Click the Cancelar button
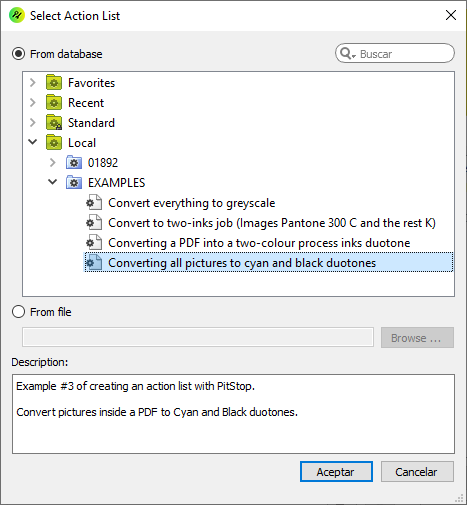 [x=417, y=472]
